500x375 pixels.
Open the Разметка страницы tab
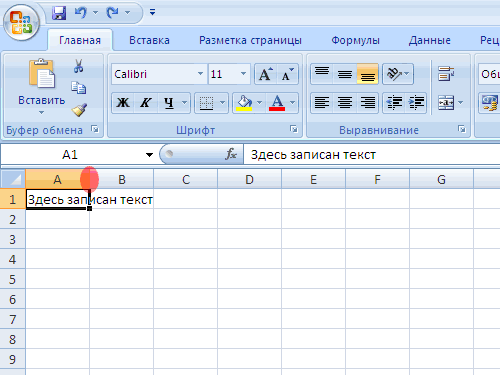coord(250,40)
